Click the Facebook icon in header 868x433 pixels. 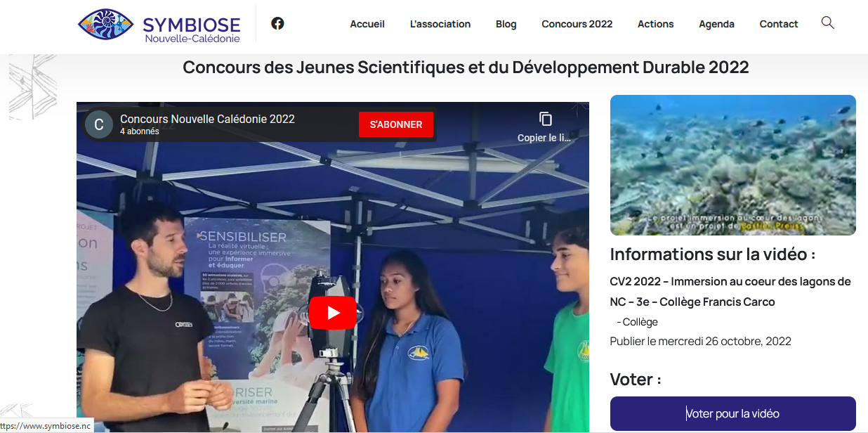pos(277,23)
